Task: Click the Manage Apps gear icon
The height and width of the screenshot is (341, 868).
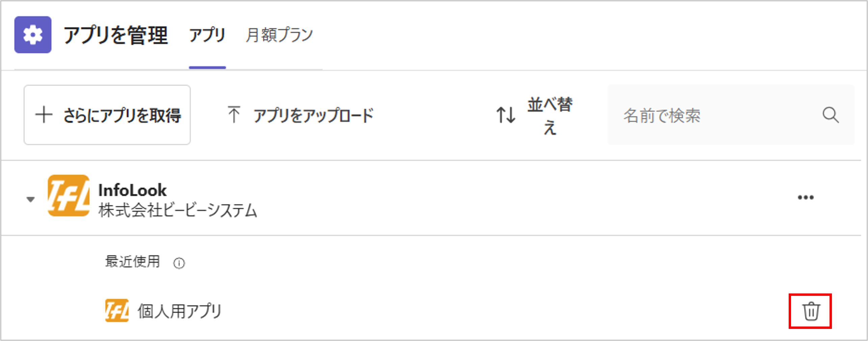Action: coord(33,35)
